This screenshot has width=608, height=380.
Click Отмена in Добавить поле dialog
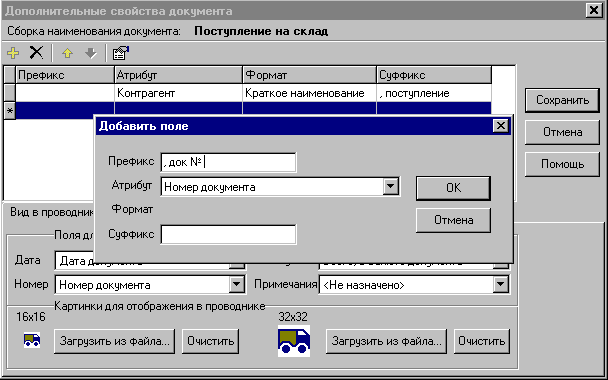point(453,220)
